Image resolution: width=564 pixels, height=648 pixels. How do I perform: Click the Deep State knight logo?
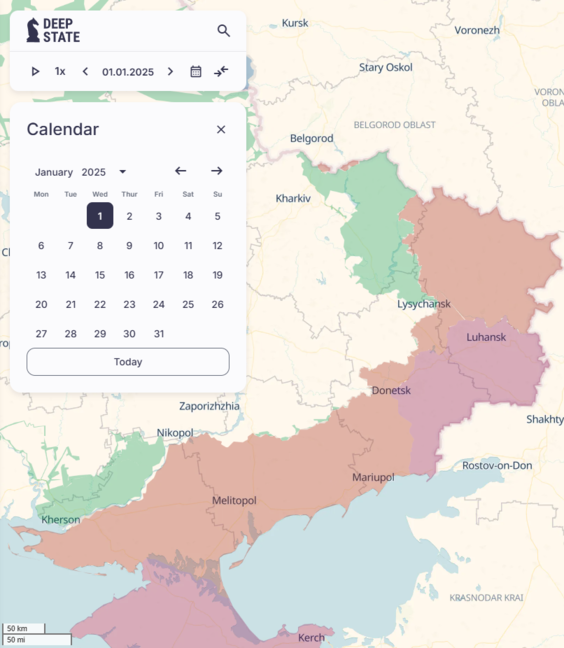[x=33, y=30]
